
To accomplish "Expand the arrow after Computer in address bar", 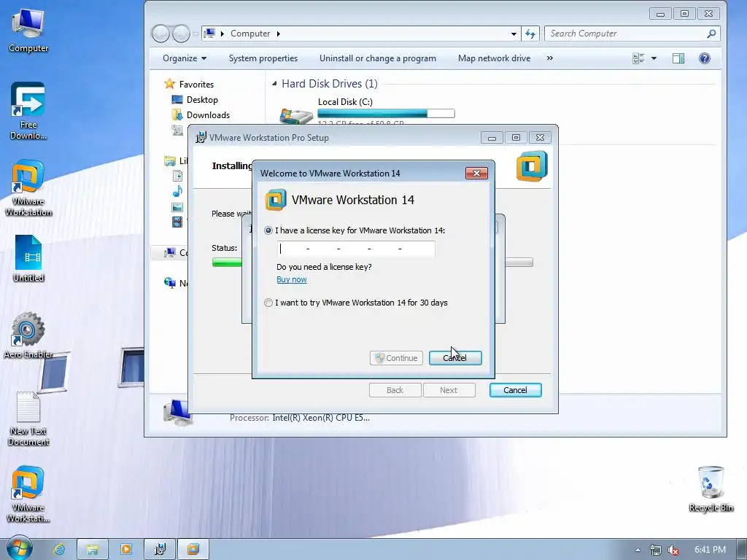I will (x=278, y=34).
